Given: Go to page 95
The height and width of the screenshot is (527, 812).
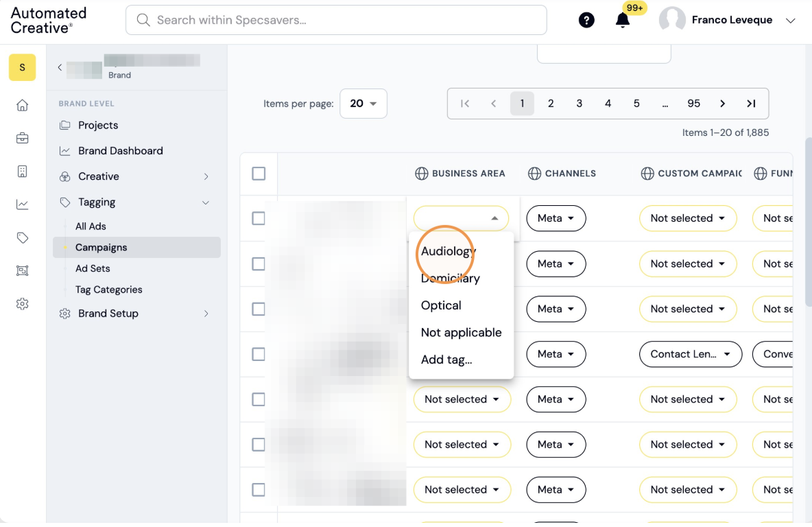Looking at the screenshot, I should point(693,104).
